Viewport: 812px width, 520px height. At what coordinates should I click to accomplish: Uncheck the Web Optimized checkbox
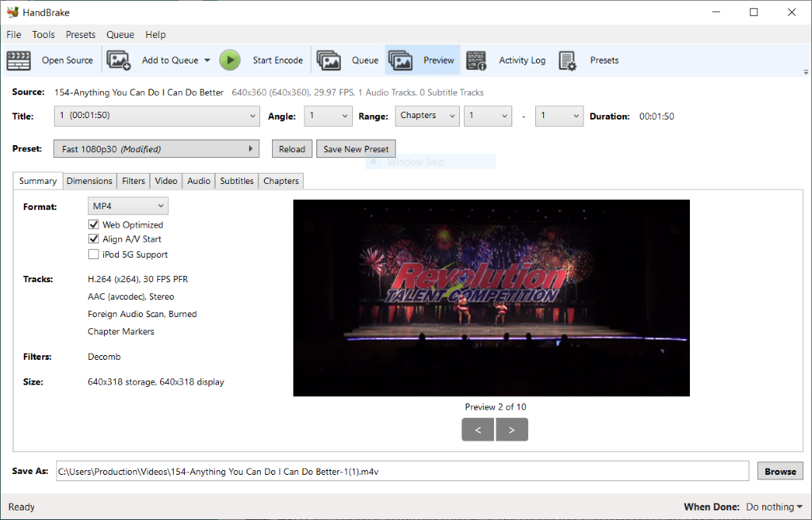[x=94, y=225]
